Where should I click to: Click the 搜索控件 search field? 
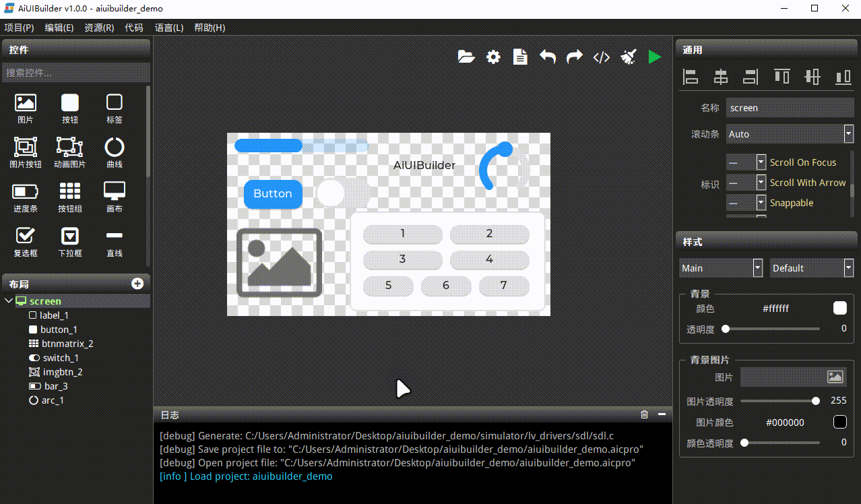coord(75,72)
